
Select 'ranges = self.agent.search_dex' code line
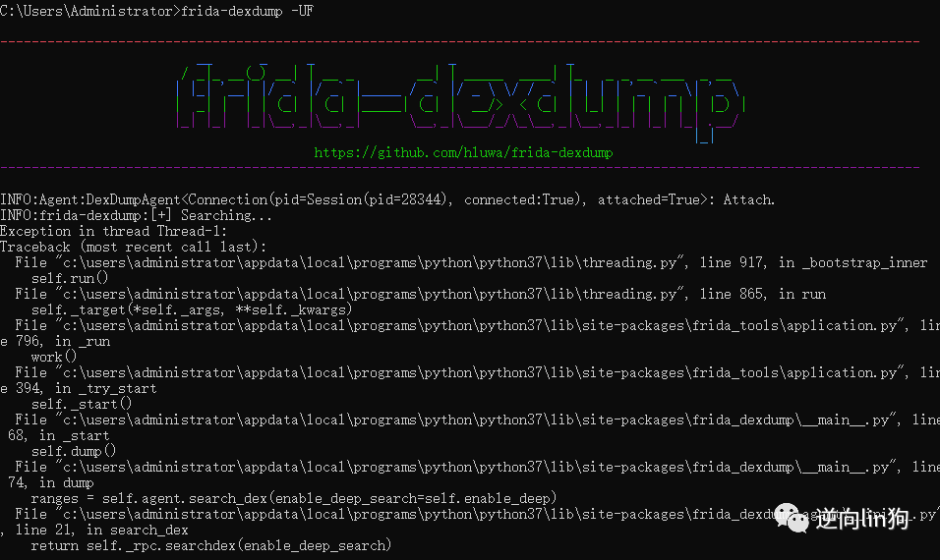[294, 498]
